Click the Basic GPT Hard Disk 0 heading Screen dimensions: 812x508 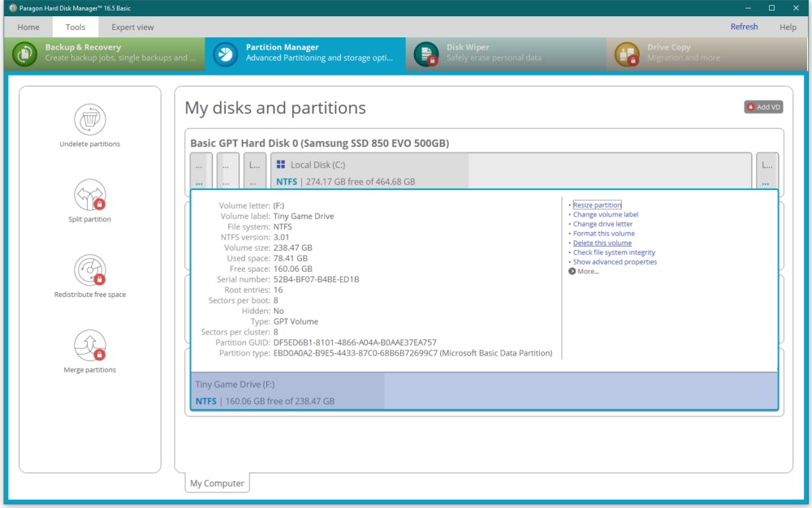point(319,144)
